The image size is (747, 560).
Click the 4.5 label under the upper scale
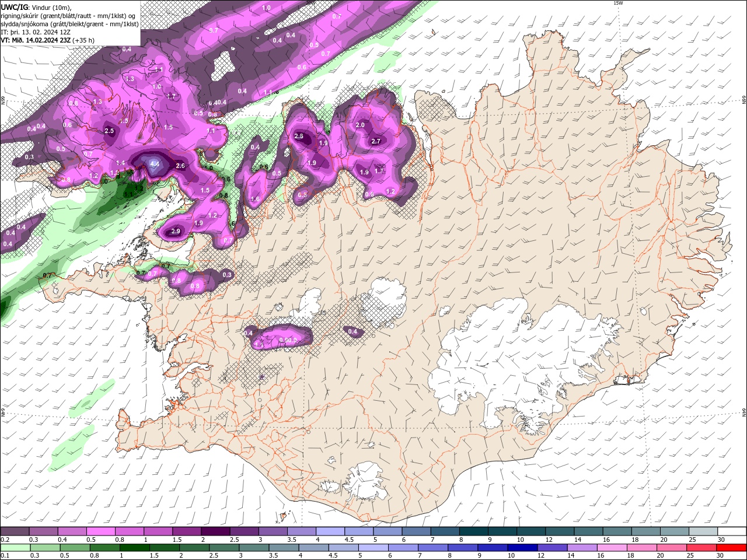(349, 540)
